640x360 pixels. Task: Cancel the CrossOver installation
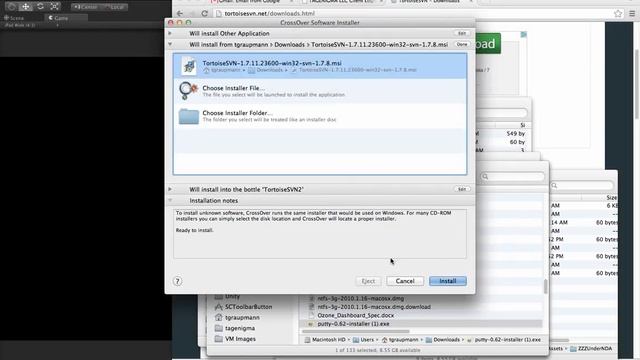[405, 281]
